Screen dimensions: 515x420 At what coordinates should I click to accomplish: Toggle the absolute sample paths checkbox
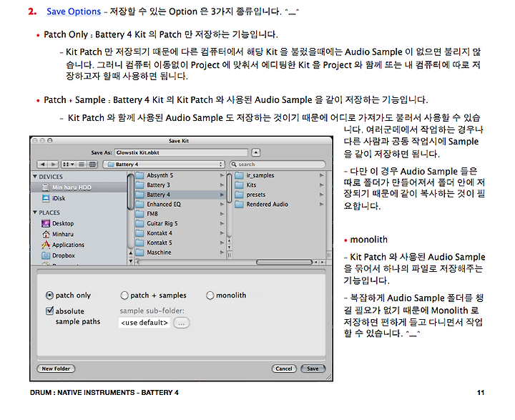49,311
